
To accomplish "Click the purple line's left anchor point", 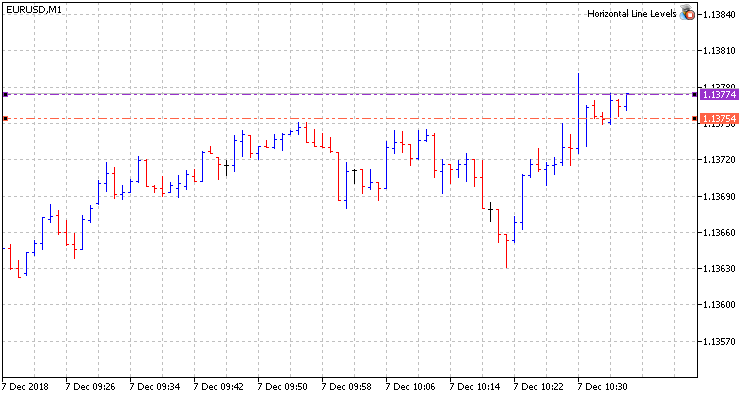I will pyautogui.click(x=5, y=95).
